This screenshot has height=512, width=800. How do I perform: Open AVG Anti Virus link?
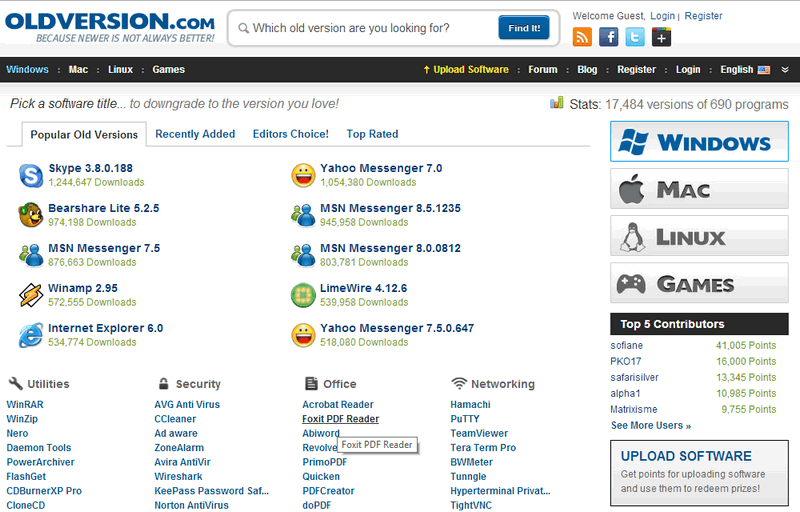pos(187,404)
